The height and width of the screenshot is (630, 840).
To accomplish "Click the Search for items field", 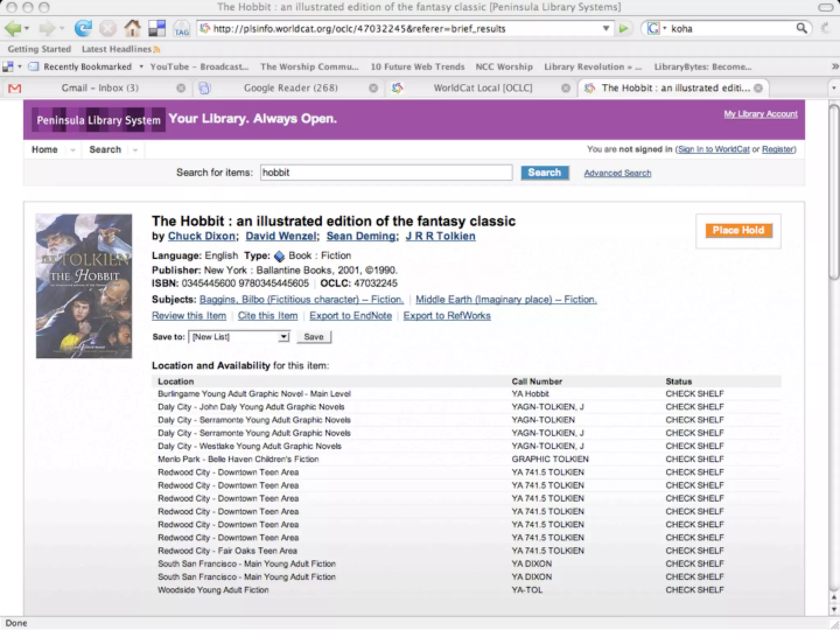I will 386,173.
